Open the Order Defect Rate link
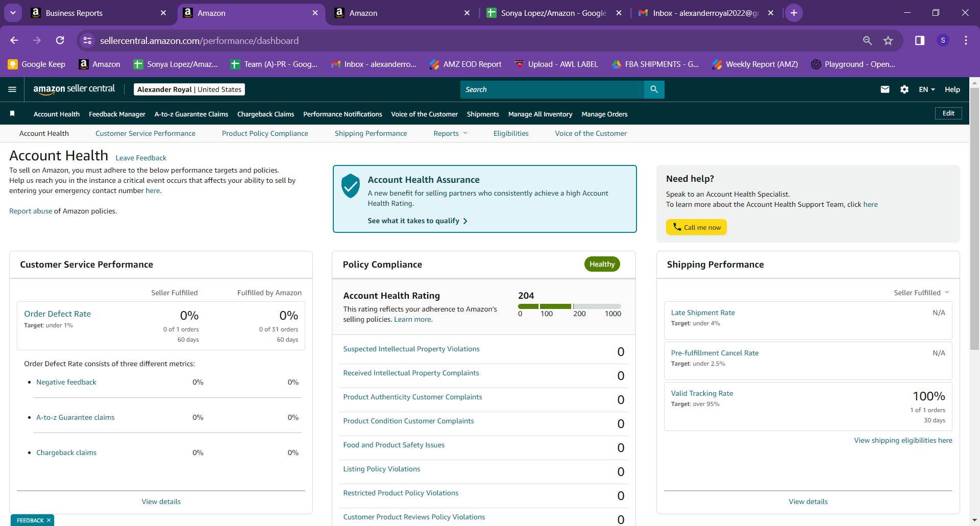Viewport: 980px width, 526px height. tap(58, 314)
